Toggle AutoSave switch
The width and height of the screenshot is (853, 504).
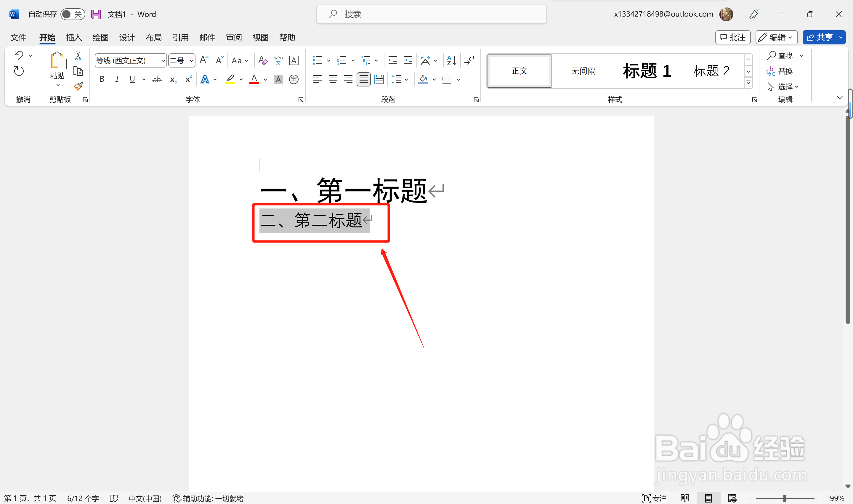[73, 14]
